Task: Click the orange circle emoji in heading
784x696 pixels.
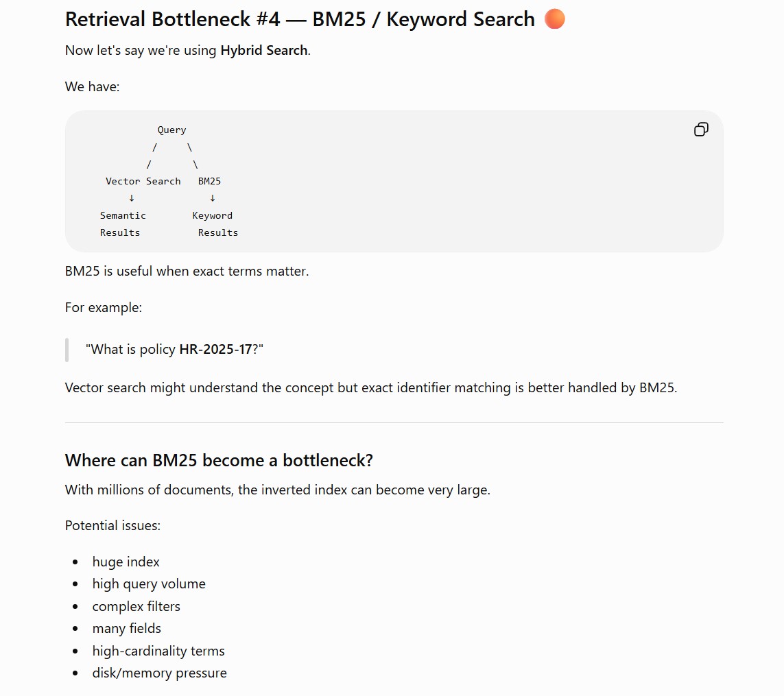Action: 554,19
